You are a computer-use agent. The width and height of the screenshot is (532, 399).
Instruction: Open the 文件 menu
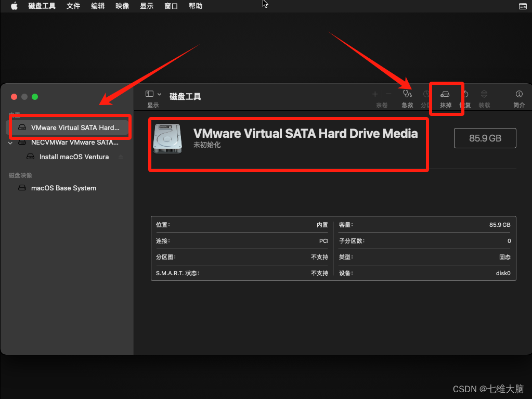pyautogui.click(x=73, y=6)
